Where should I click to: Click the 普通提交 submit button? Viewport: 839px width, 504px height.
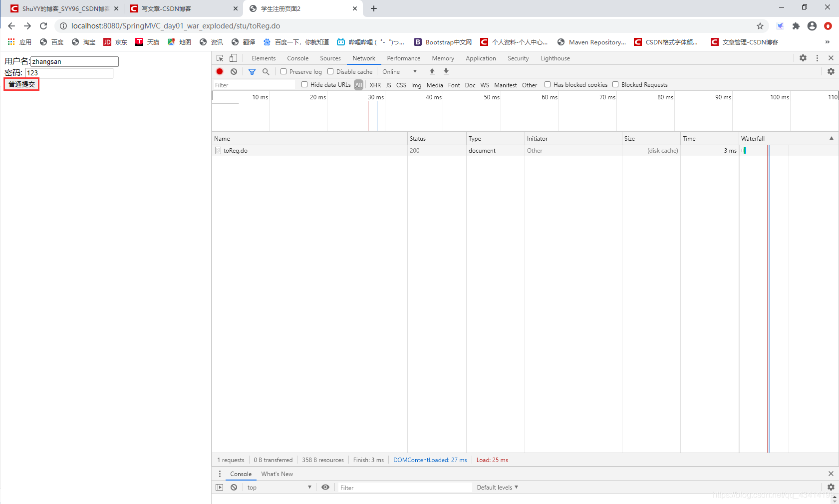pyautogui.click(x=21, y=84)
